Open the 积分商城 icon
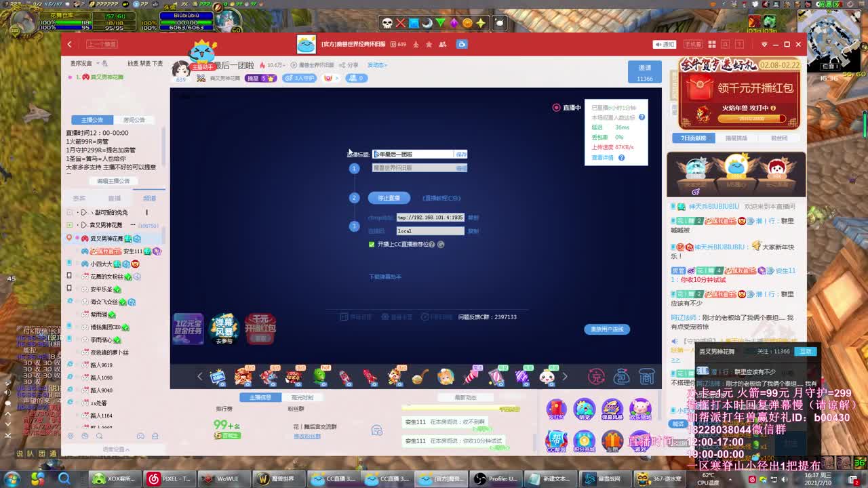Screen dimensions: 868x488 tap(584, 441)
